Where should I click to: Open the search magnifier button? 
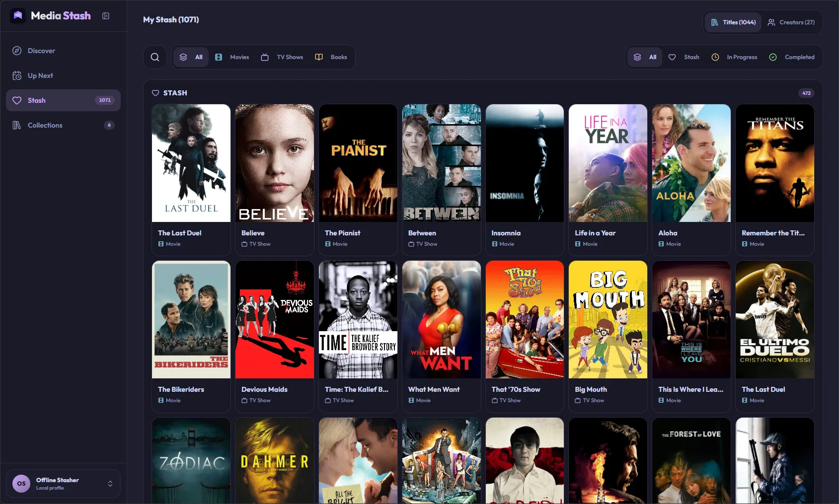pyautogui.click(x=155, y=57)
